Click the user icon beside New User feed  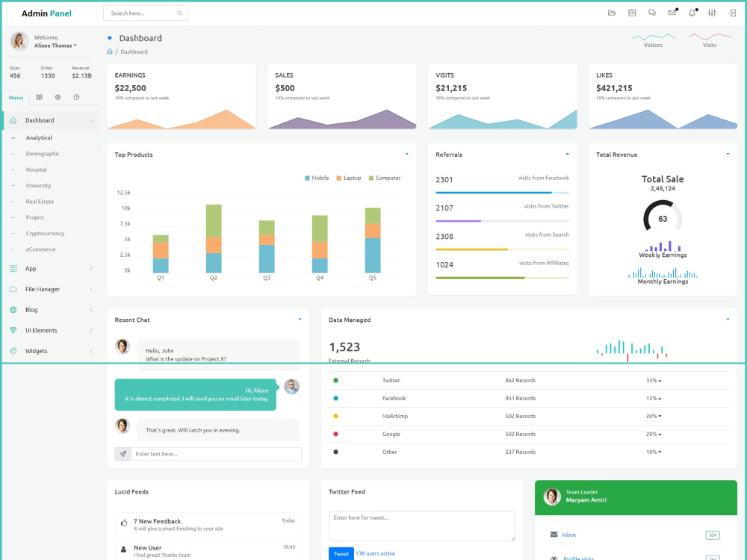pyautogui.click(x=124, y=550)
